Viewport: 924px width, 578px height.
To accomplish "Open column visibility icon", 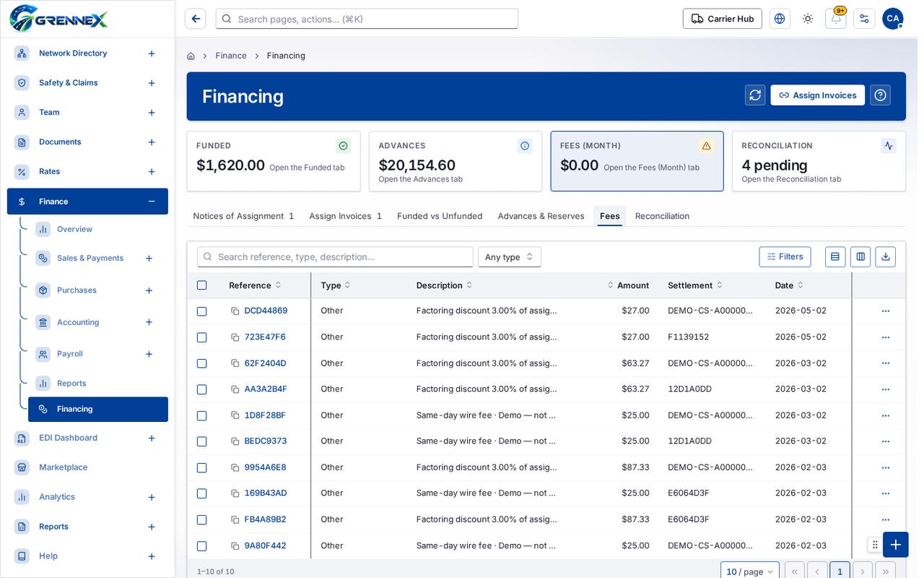I will (860, 256).
